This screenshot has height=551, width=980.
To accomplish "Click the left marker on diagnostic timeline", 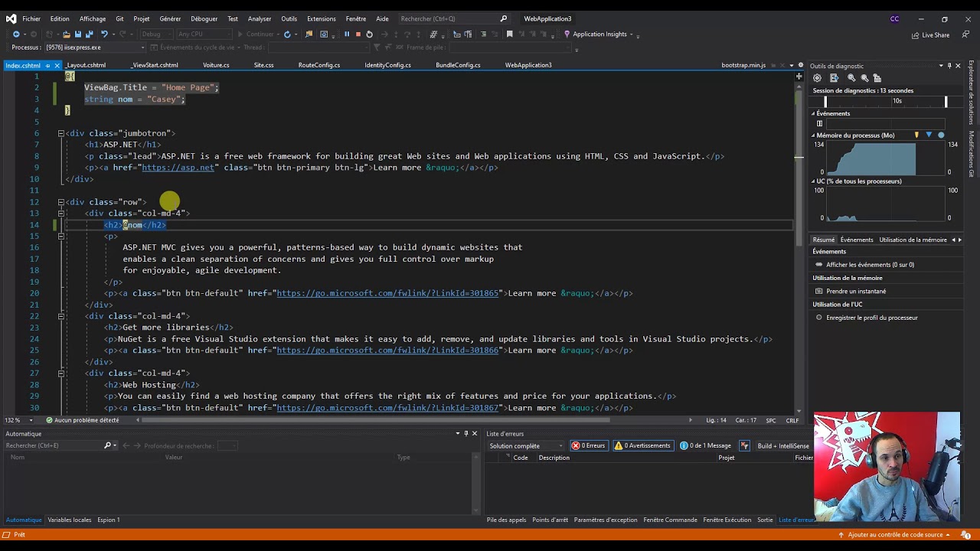I will click(x=825, y=101).
